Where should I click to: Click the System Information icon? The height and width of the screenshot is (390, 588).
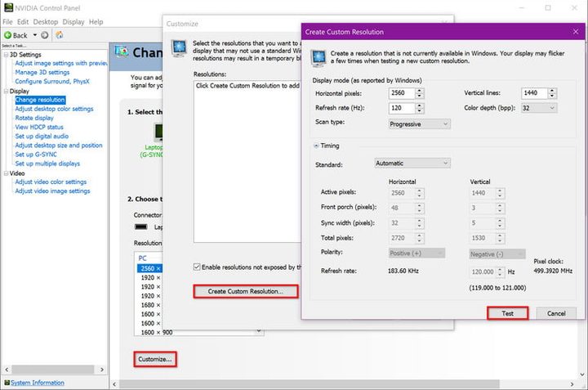click(7, 383)
